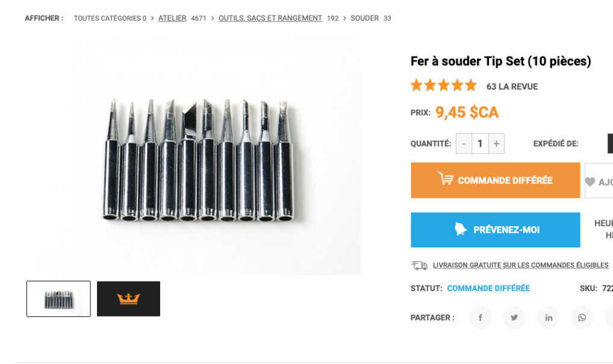
Task: Click the Prévenez-moi notify button
Action: tap(496, 230)
